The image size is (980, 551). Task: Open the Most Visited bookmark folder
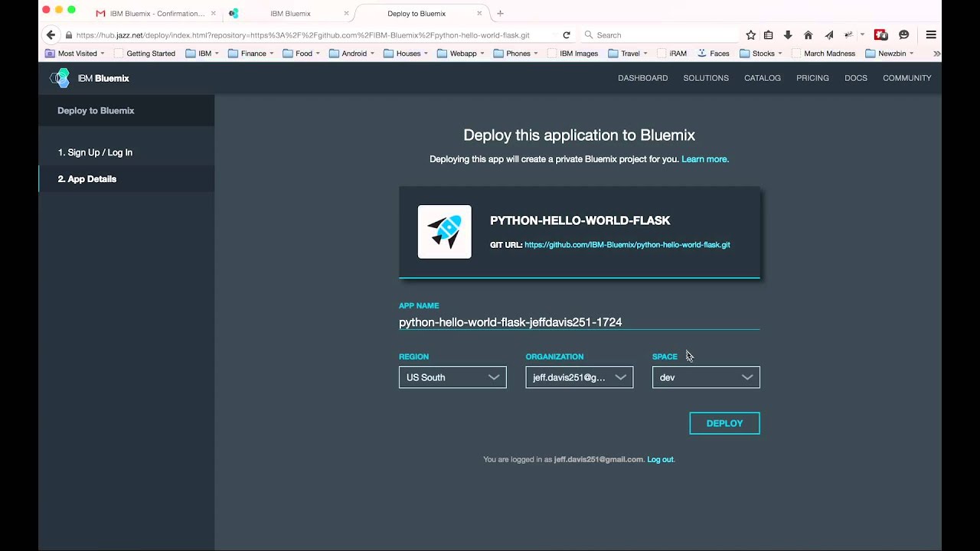click(75, 54)
